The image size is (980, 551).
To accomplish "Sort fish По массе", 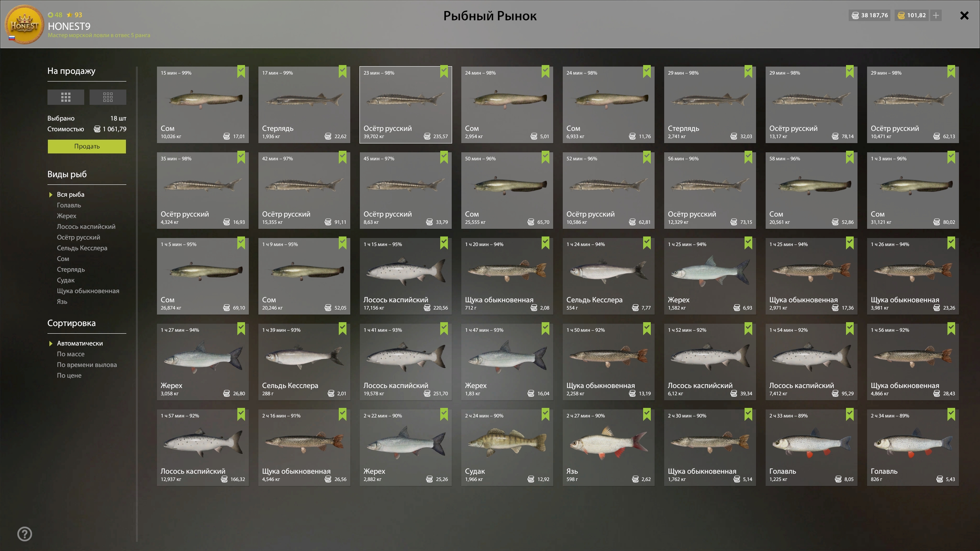I will [x=70, y=354].
